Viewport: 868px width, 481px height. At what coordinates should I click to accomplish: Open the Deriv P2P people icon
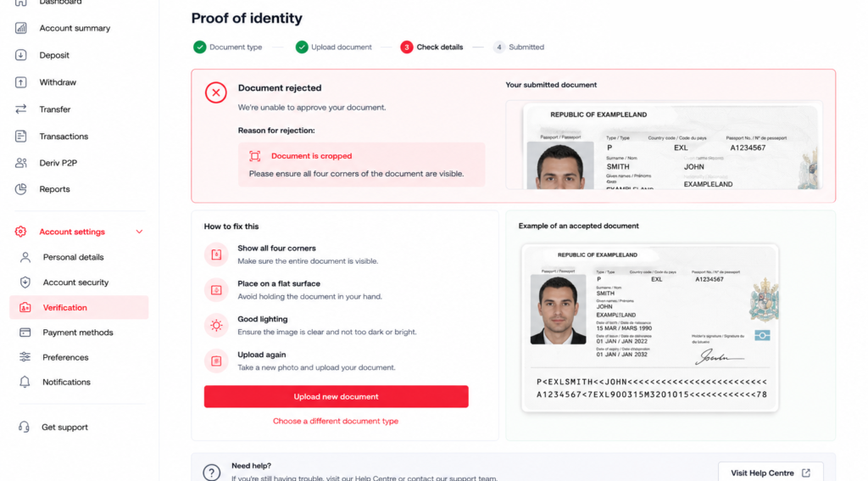tap(21, 163)
